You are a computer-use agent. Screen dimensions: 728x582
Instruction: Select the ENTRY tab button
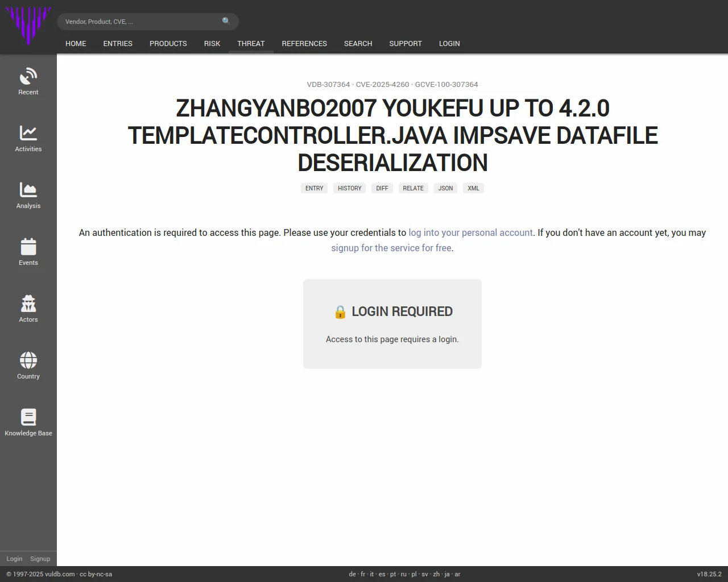click(314, 188)
